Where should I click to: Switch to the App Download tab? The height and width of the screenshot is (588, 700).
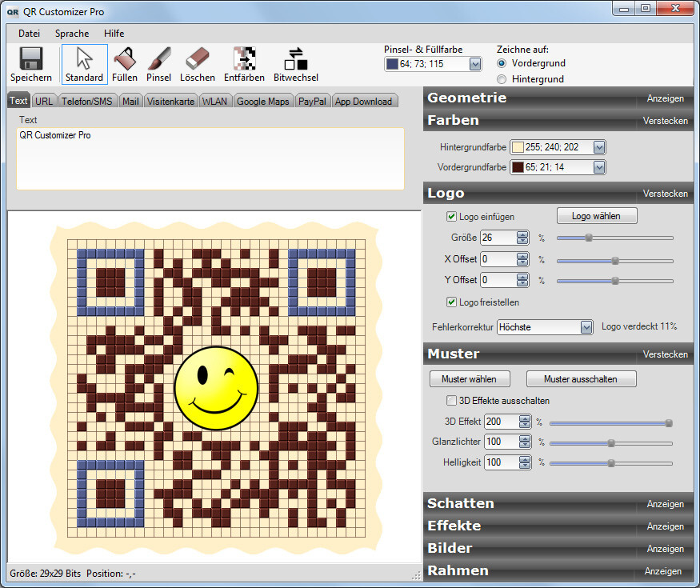363,102
